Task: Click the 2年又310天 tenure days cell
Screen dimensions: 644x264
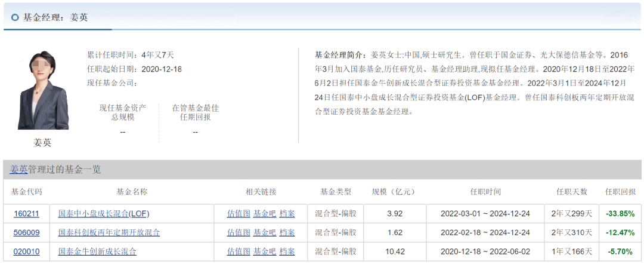Action: pyautogui.click(x=572, y=233)
